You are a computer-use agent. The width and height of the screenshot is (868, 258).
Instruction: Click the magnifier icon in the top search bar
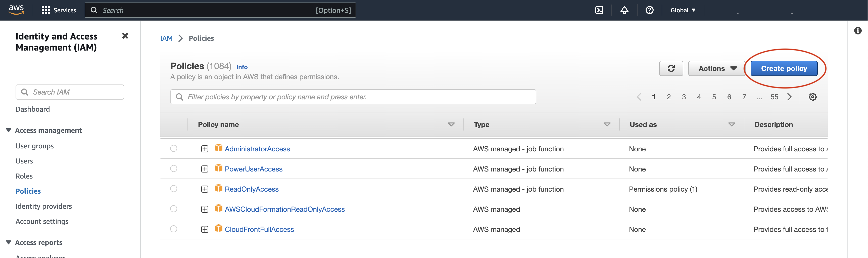94,10
